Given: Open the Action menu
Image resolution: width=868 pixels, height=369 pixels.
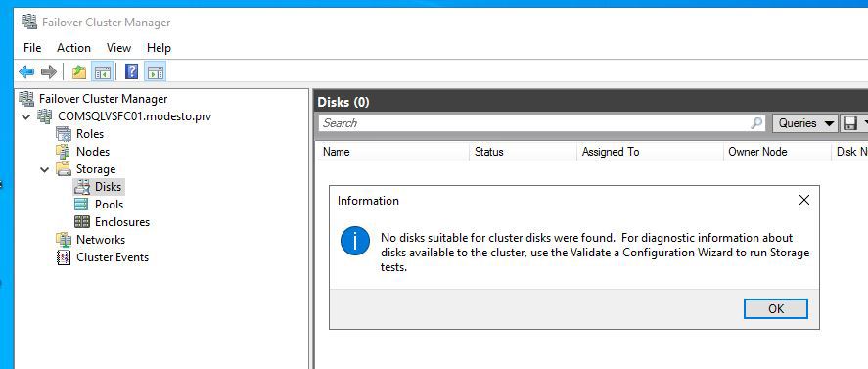Looking at the screenshot, I should (x=73, y=48).
